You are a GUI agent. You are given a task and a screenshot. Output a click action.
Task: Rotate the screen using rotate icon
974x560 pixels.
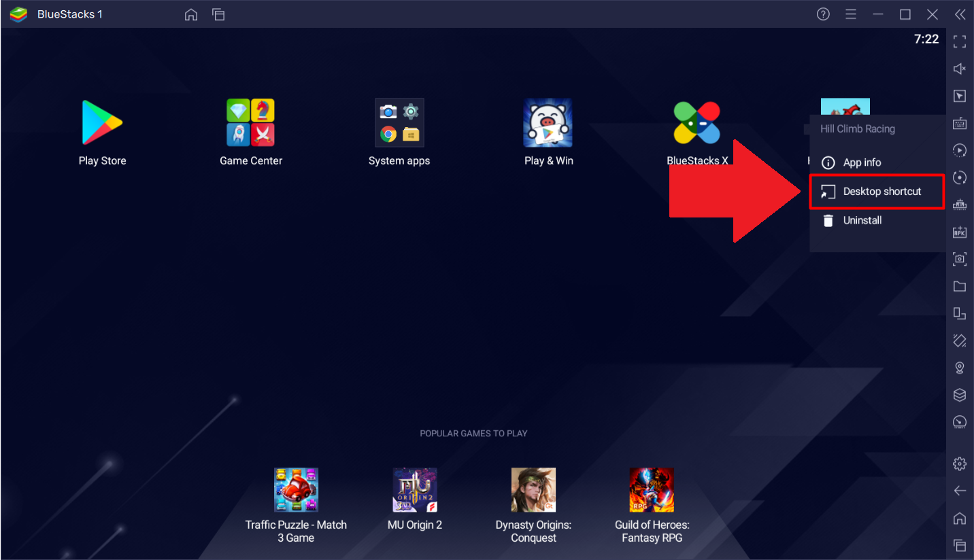pos(960,340)
